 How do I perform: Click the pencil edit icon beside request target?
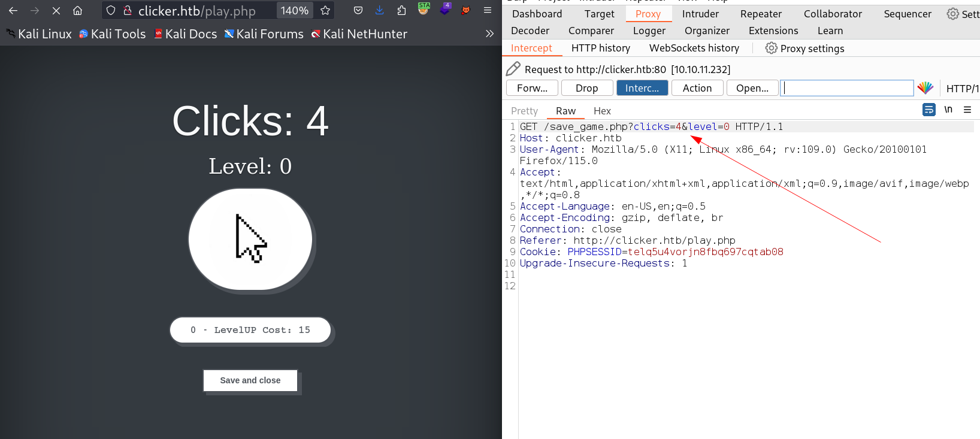513,69
